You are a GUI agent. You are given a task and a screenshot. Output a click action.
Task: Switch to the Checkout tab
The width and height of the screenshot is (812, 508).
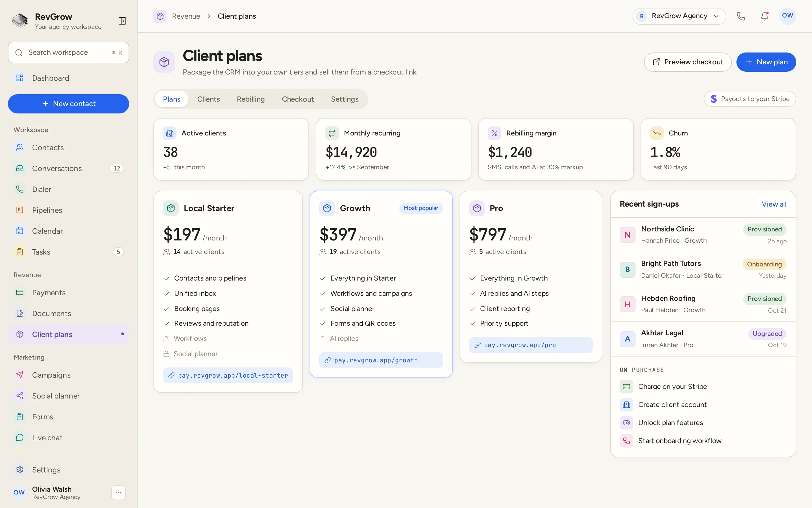click(x=298, y=99)
